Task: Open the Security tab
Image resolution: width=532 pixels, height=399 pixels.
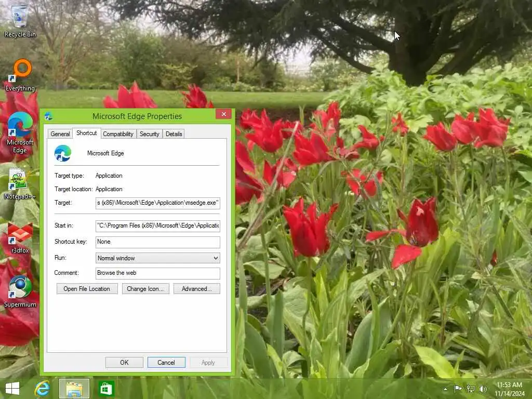Action: pos(149,134)
